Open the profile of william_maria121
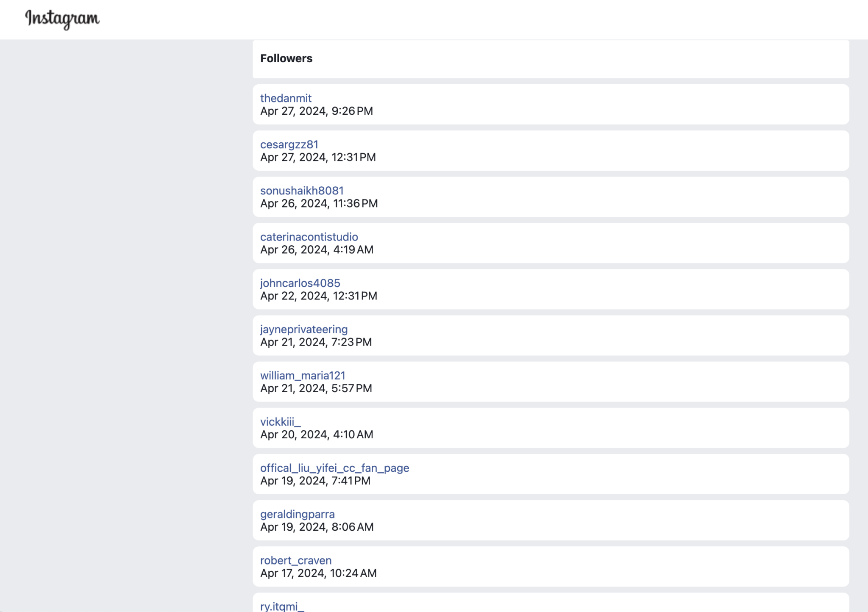 pyautogui.click(x=303, y=375)
